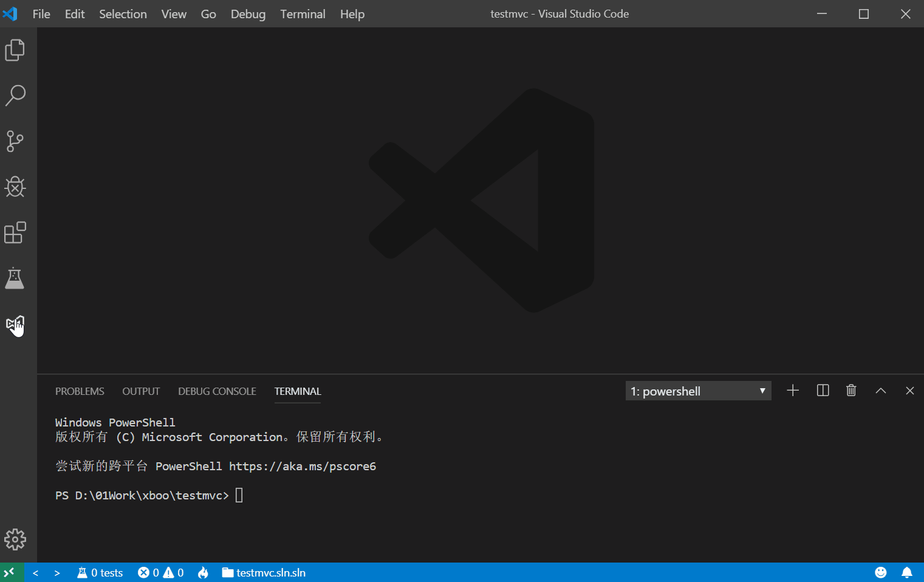This screenshot has height=582, width=924.
Task: Click the flame icon in status bar
Action: (x=203, y=573)
